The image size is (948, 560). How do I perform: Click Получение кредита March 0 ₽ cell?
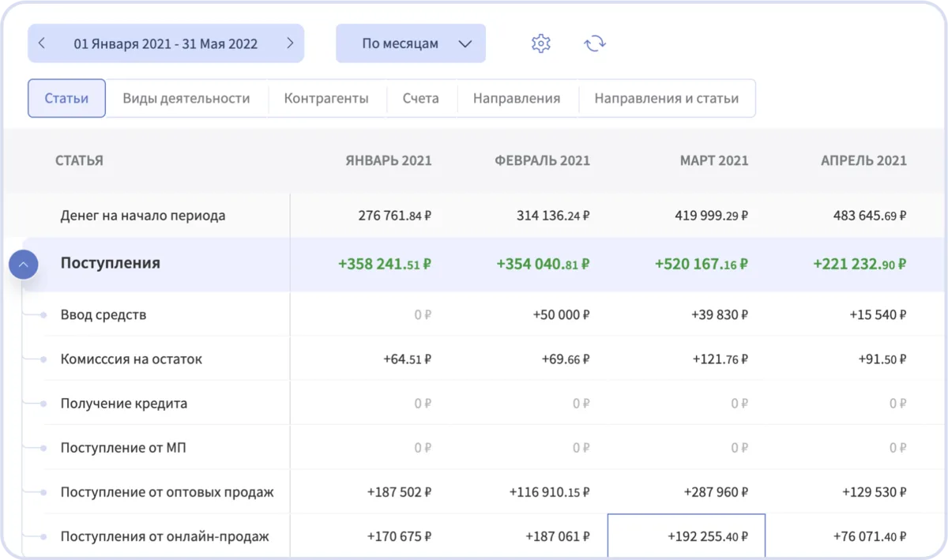pyautogui.click(x=739, y=403)
